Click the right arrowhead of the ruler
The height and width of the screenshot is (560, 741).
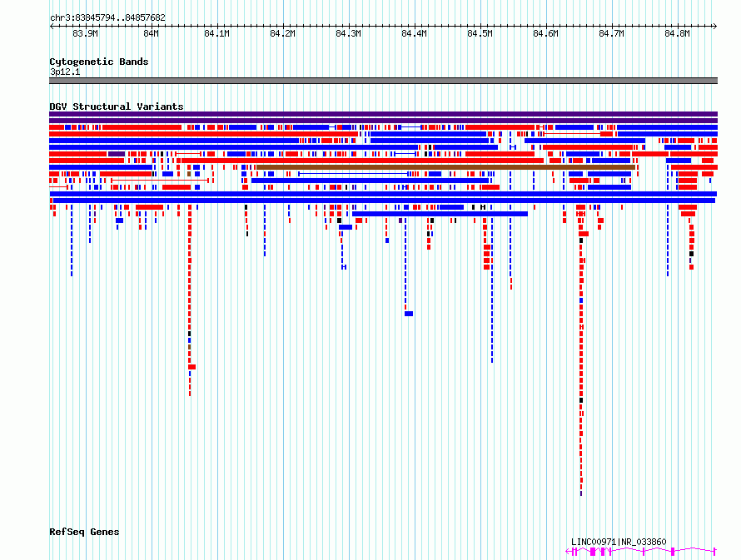[x=715, y=26]
